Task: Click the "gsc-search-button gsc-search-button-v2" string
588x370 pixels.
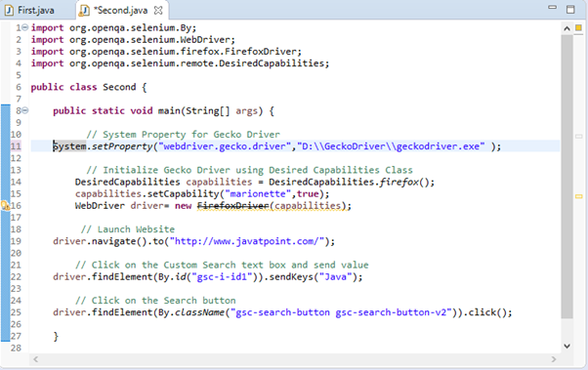Action: click(x=341, y=312)
